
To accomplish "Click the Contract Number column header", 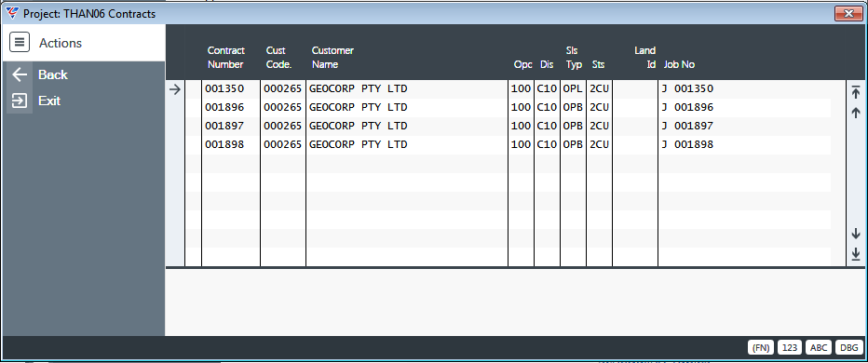I will pos(226,58).
